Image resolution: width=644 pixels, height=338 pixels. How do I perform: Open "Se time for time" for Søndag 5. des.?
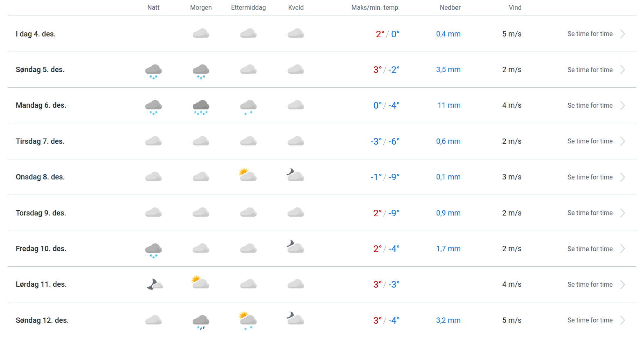pos(590,70)
